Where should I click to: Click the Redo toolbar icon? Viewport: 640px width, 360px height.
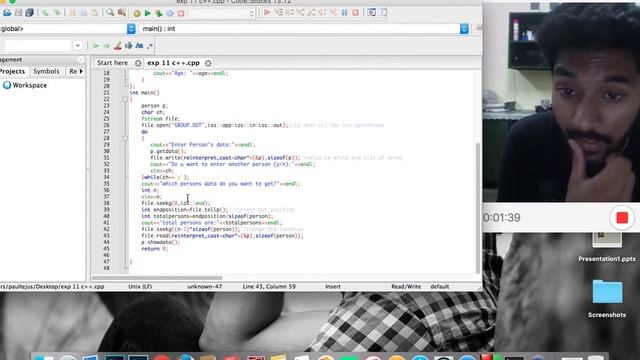(57, 13)
